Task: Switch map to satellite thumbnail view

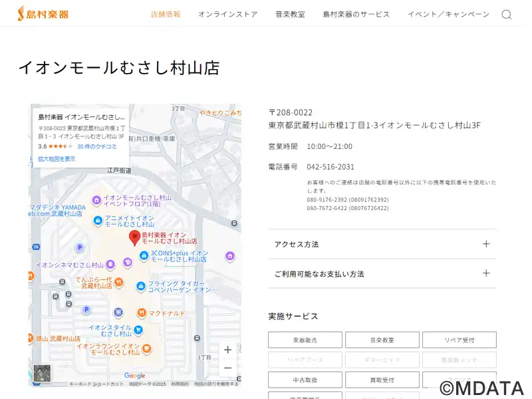Action: point(43,374)
